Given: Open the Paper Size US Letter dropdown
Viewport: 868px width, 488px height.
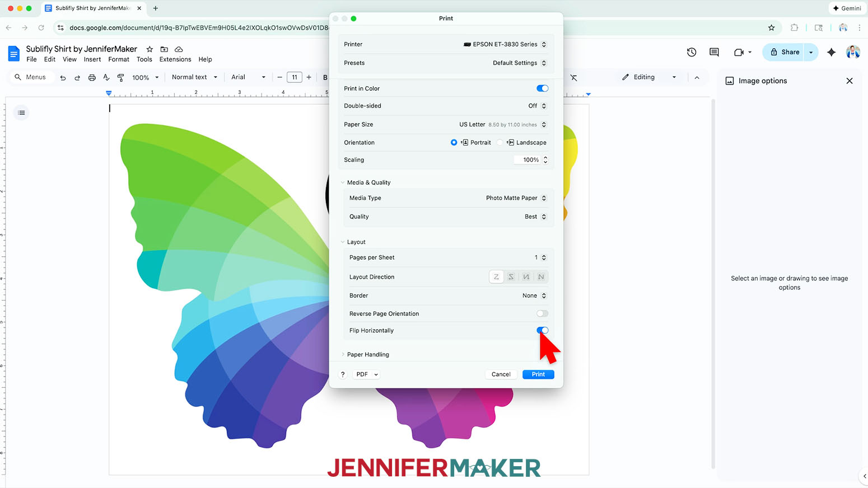Looking at the screenshot, I should [x=502, y=124].
